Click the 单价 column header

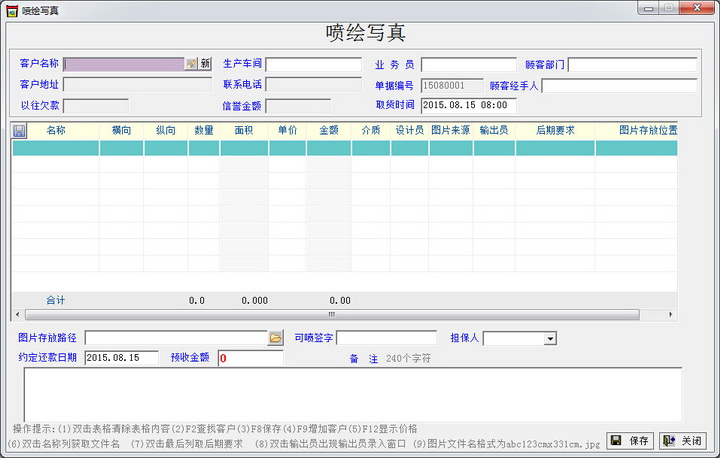[x=287, y=130]
